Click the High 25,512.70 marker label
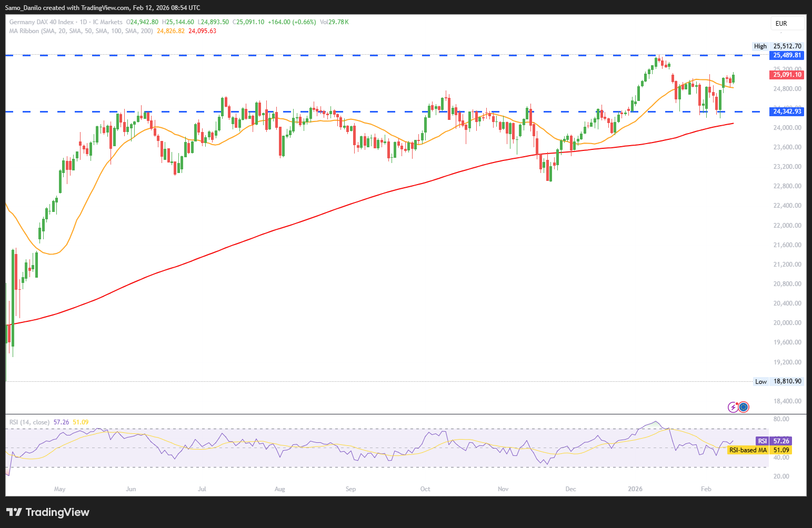 pos(778,46)
